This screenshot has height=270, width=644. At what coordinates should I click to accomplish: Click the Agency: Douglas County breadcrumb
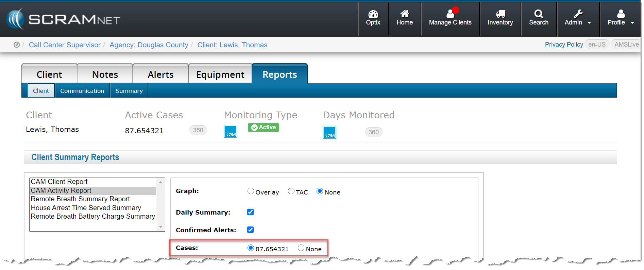click(x=149, y=45)
